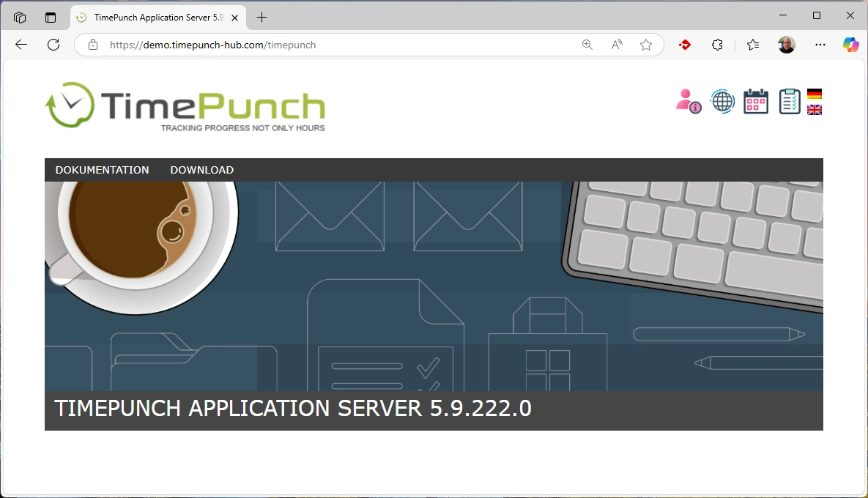
Task: Click the TimePunch logo
Action: [185, 107]
